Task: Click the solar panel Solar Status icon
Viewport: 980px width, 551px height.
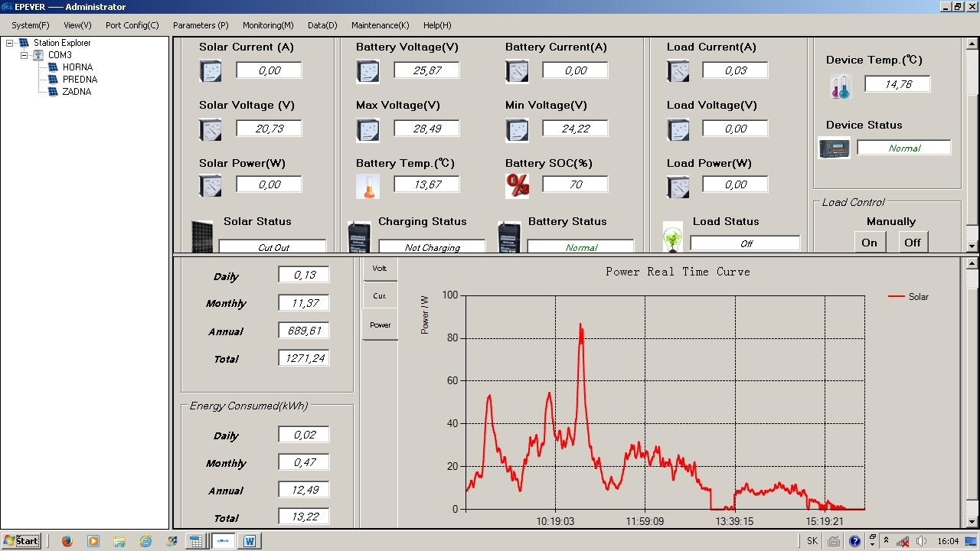Action: coord(202,236)
